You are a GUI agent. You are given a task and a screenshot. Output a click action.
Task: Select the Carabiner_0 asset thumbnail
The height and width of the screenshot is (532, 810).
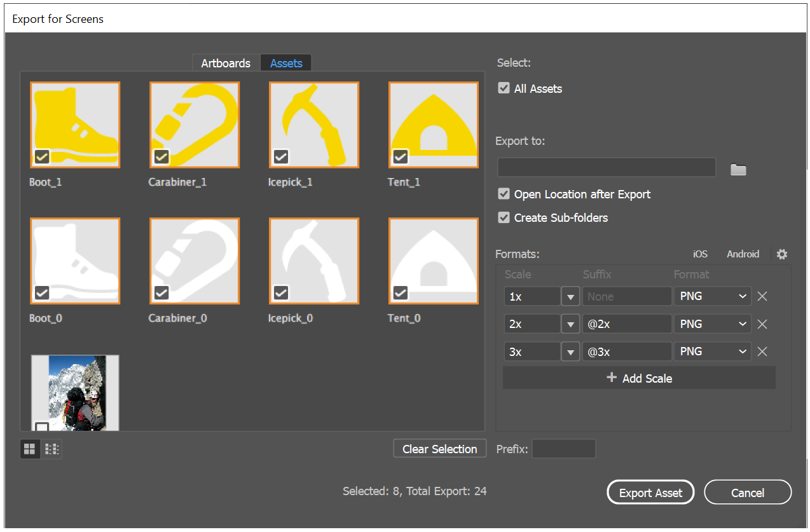(x=195, y=261)
